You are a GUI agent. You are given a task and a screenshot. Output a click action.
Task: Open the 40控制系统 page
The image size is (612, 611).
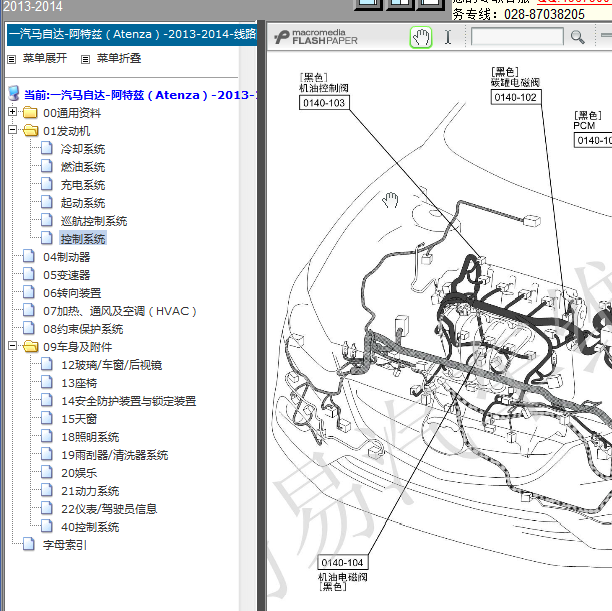coord(90,526)
